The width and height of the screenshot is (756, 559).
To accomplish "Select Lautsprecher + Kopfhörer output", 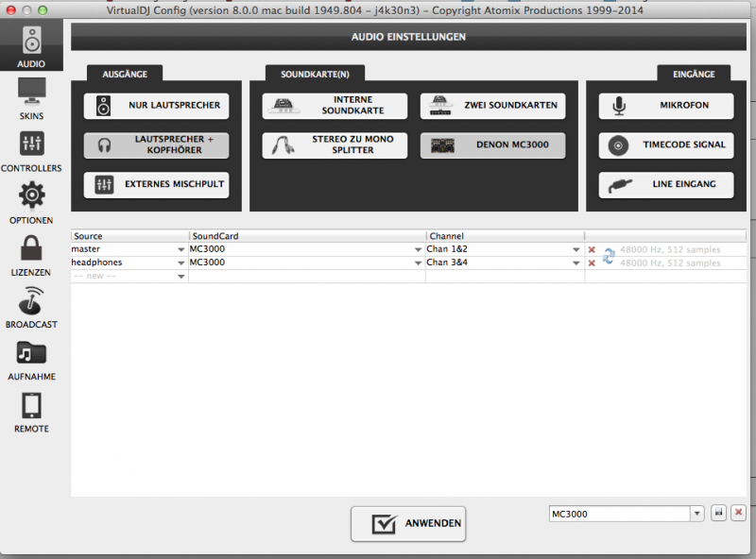I will coord(156,145).
